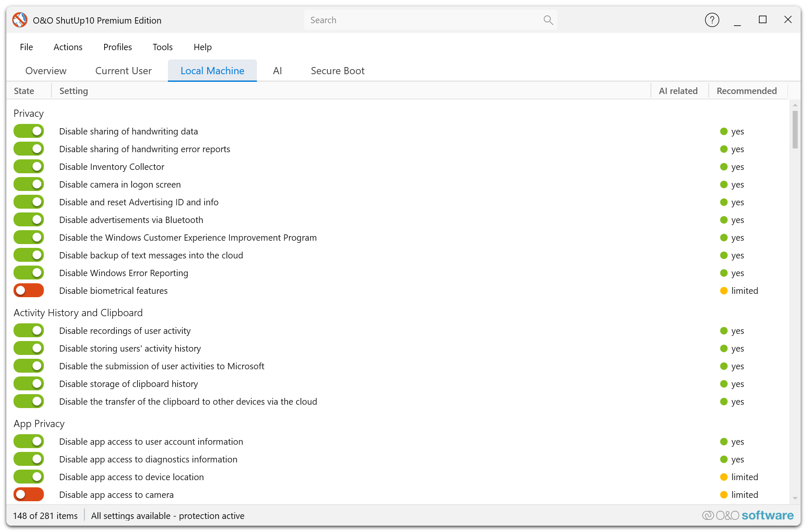Viewport: 807px width, 532px height.
Task: Switch to the Overview tab
Action: [46, 70]
